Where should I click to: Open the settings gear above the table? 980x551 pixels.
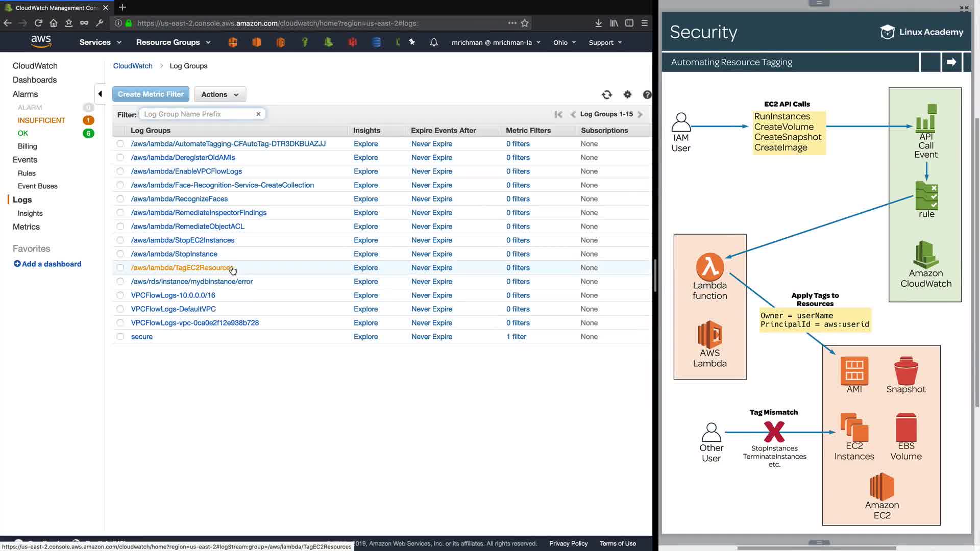tap(627, 94)
